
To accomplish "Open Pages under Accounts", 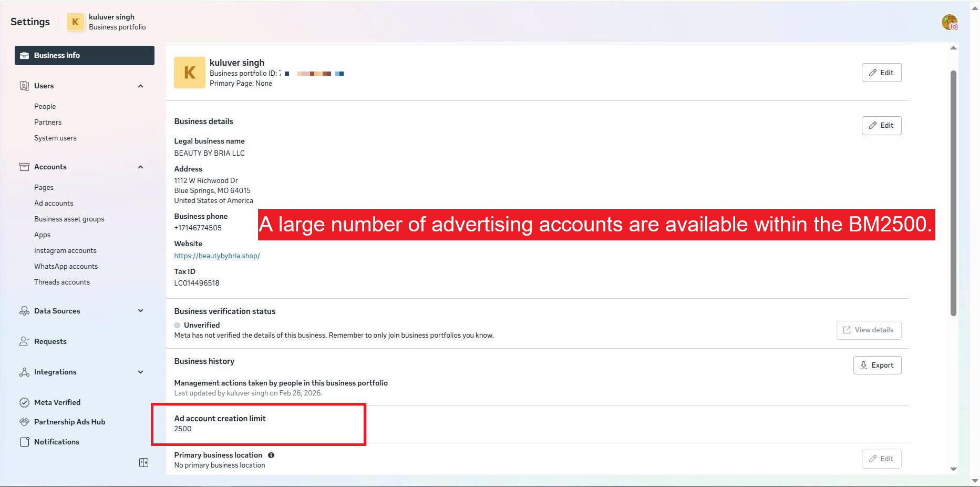I will (x=44, y=187).
